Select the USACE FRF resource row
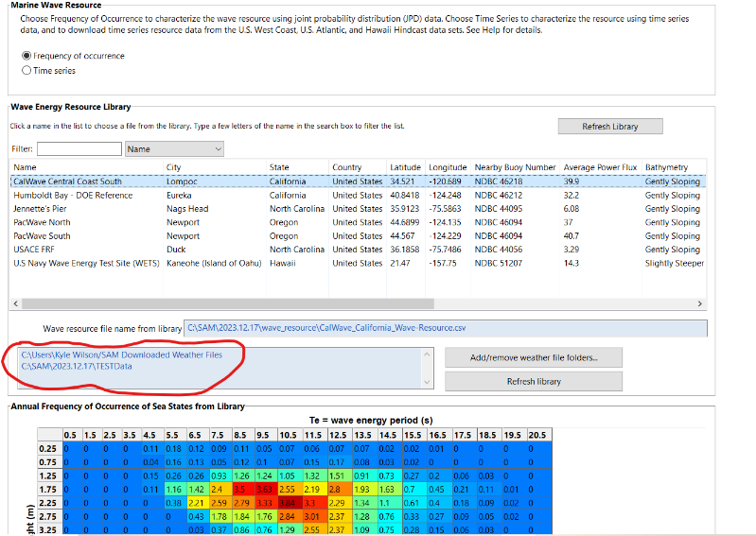This screenshot has height=536, width=756. (x=36, y=250)
